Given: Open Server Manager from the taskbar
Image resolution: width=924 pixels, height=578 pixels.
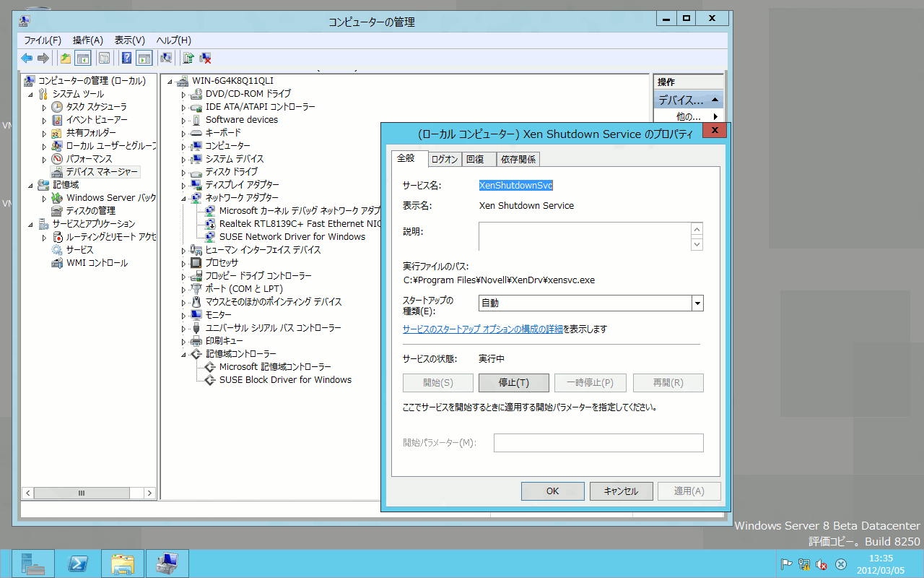Looking at the screenshot, I should coord(32,564).
